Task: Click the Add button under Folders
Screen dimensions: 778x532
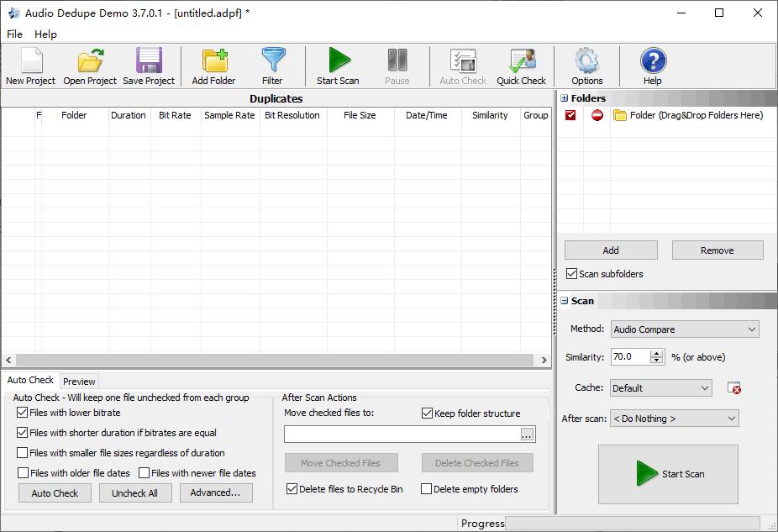Action: click(x=611, y=250)
